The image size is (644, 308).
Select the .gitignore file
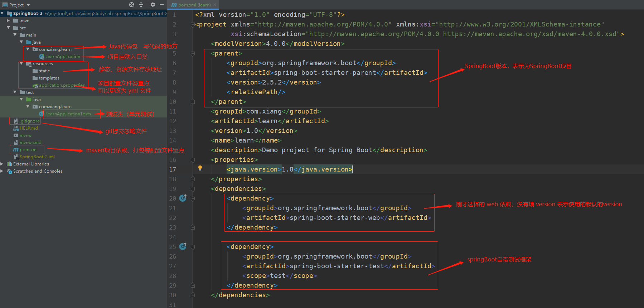point(30,121)
